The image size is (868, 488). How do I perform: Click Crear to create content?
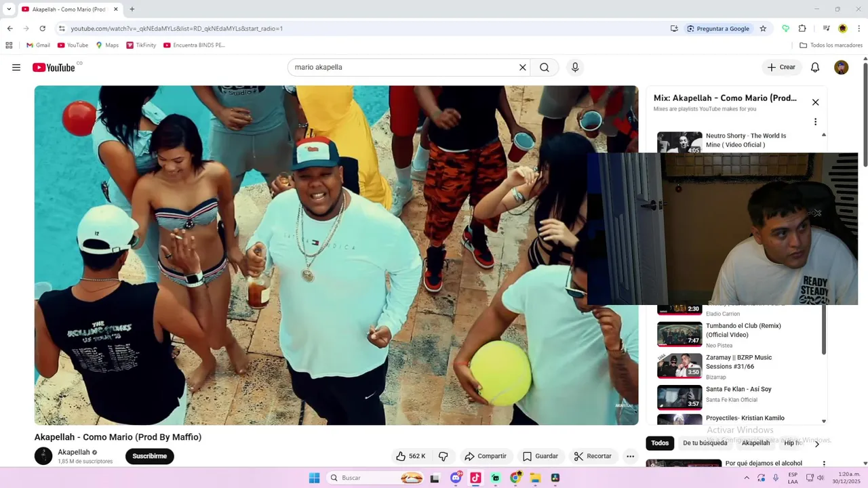pos(781,67)
